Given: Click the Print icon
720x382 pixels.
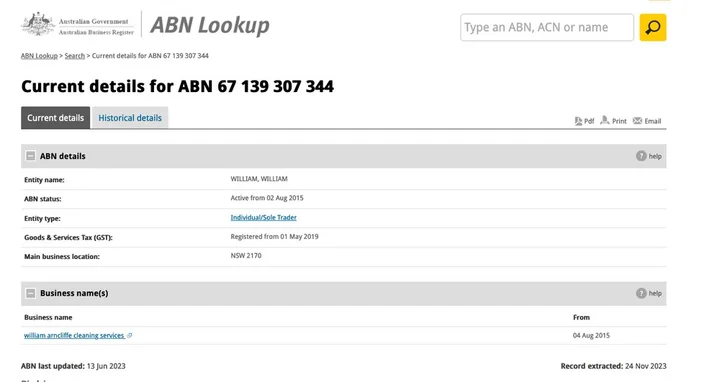Looking at the screenshot, I should click(605, 120).
